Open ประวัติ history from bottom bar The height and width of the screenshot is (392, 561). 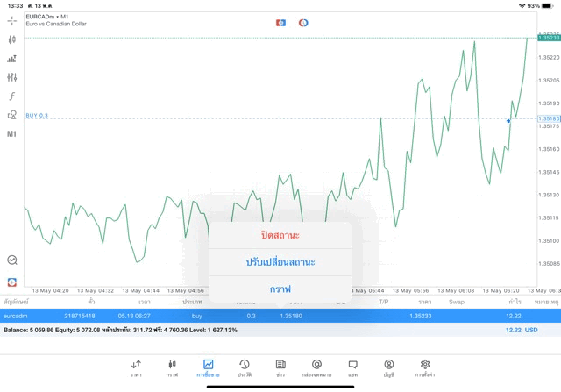(244, 367)
